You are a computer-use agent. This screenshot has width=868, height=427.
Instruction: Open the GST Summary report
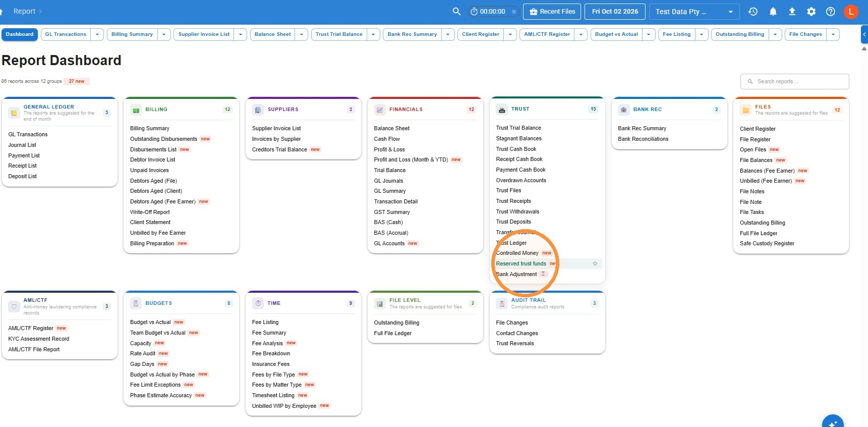(392, 212)
